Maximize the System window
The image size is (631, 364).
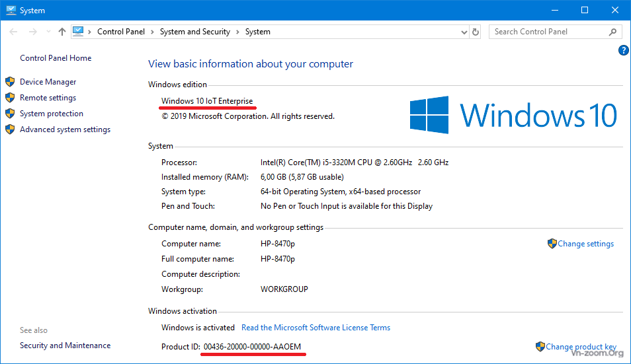585,10
